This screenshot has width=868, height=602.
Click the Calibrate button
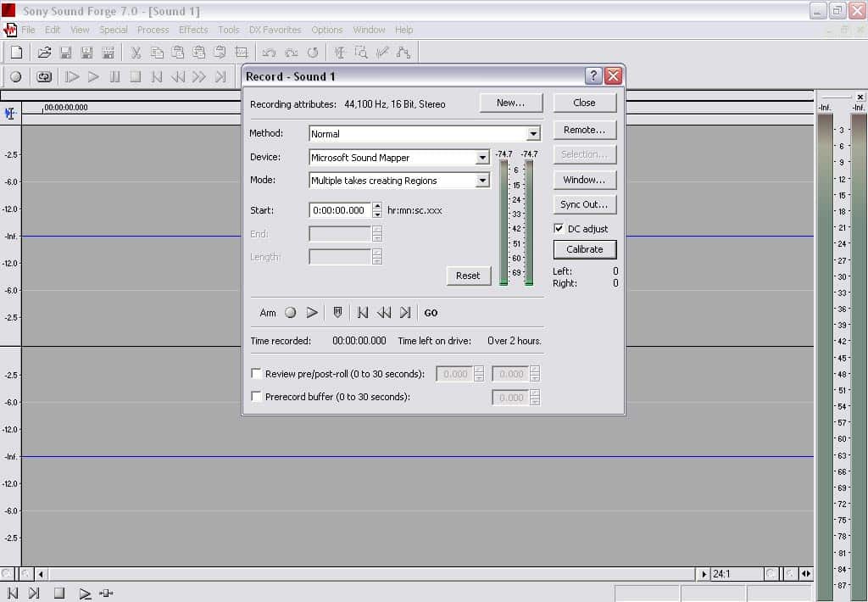585,249
